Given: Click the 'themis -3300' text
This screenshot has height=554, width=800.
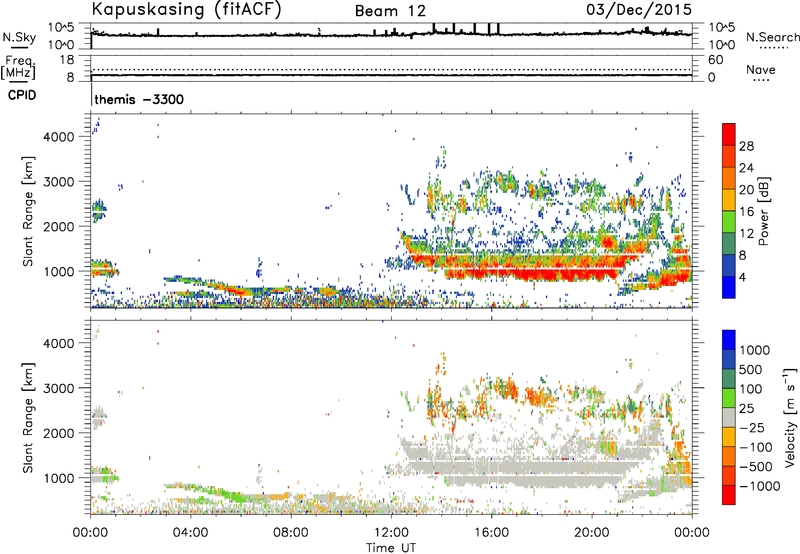Looking at the screenshot, I should coord(139,99).
